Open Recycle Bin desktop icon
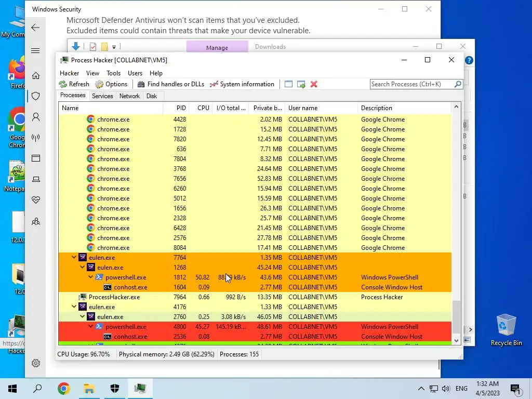Screen dimensions: 532x399 point(506,329)
